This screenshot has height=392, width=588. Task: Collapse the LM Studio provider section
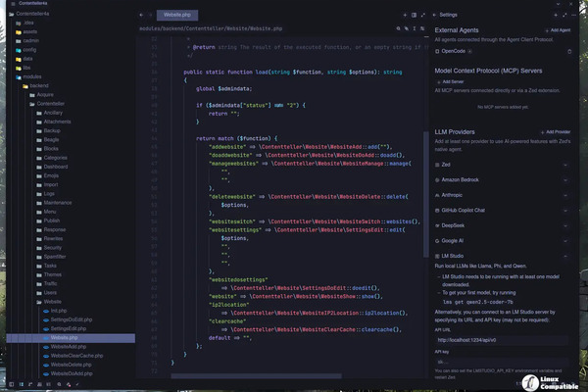pos(565,256)
